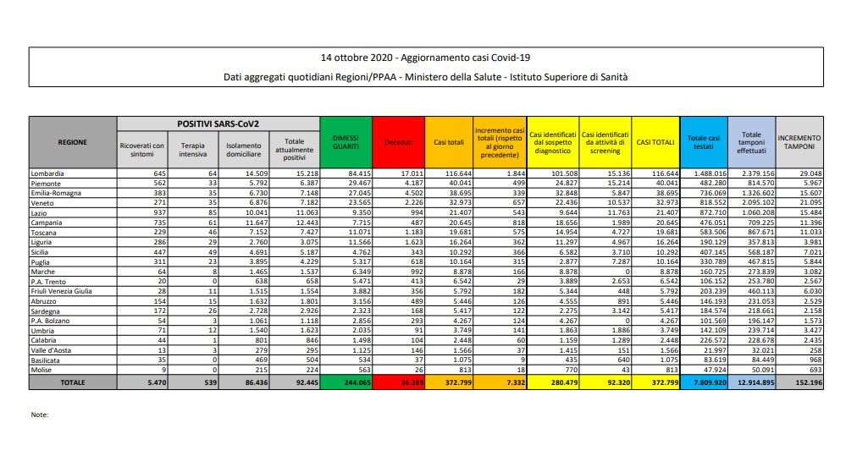Click total isolamento domiciliare value 86.436
Viewport: 868px width, 456px height.
(x=257, y=382)
